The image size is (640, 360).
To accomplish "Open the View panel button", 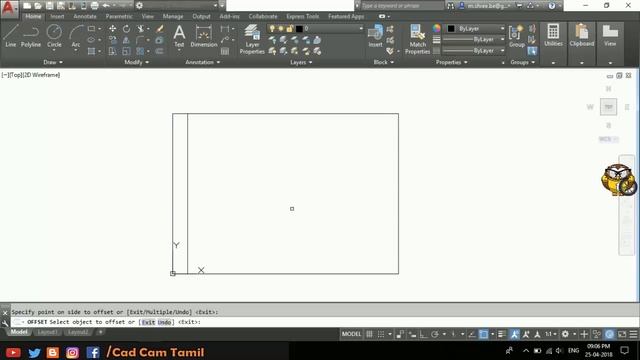I will [x=610, y=35].
